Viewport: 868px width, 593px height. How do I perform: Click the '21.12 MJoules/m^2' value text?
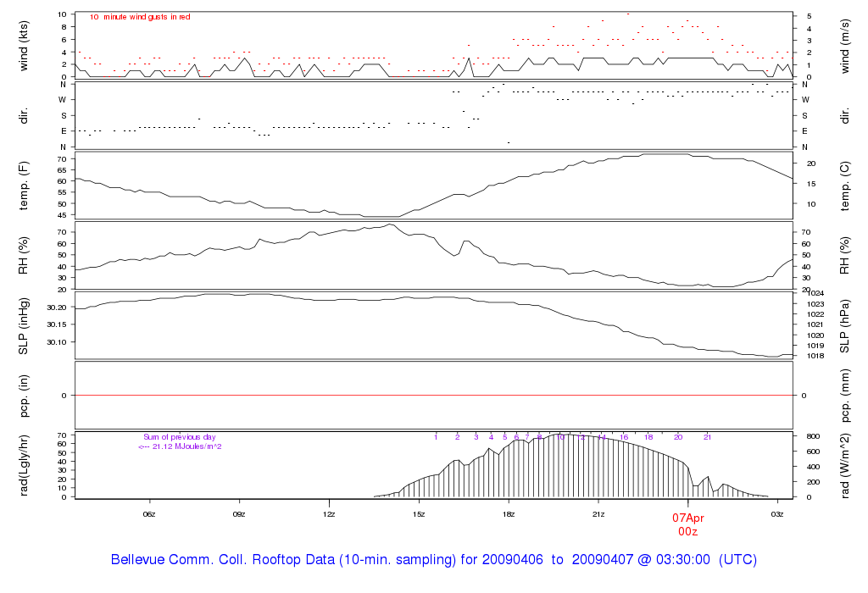(187, 446)
